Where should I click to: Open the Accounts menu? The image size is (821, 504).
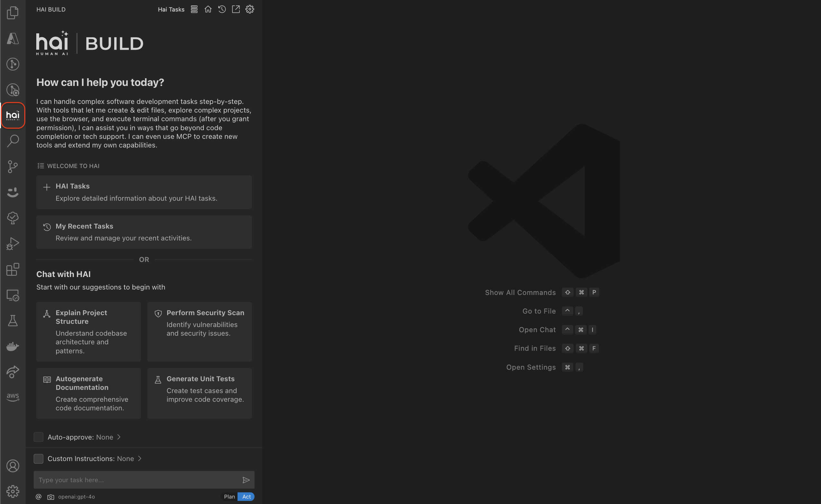[x=13, y=466]
